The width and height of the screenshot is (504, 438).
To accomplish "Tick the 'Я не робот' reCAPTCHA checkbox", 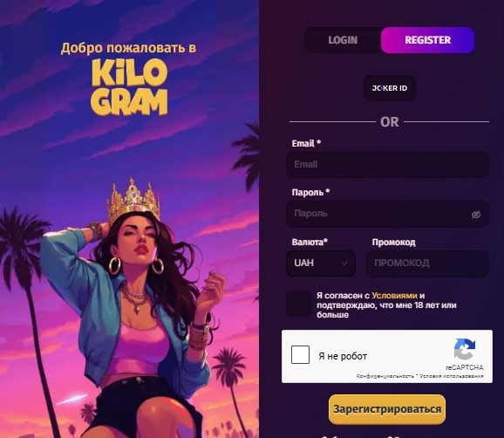I will [300, 355].
